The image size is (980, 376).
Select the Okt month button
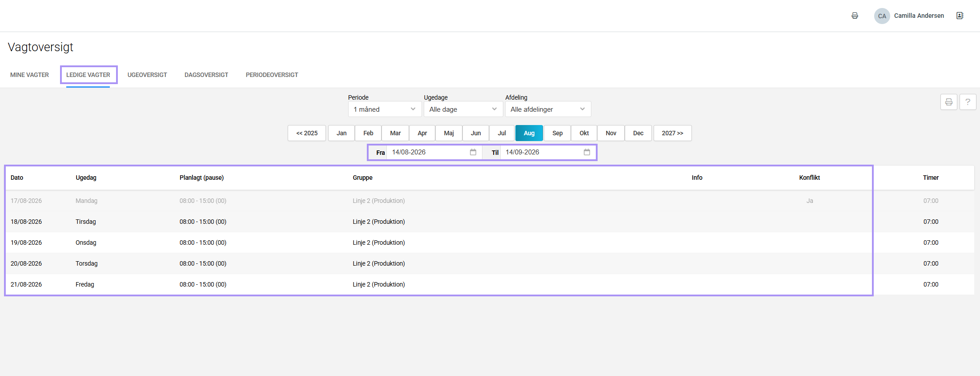click(x=584, y=133)
